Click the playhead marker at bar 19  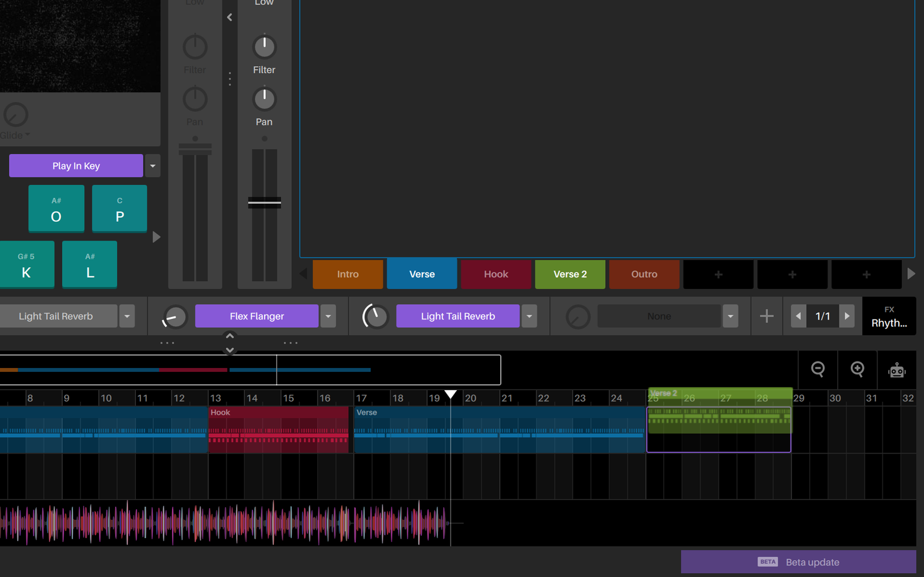point(450,395)
